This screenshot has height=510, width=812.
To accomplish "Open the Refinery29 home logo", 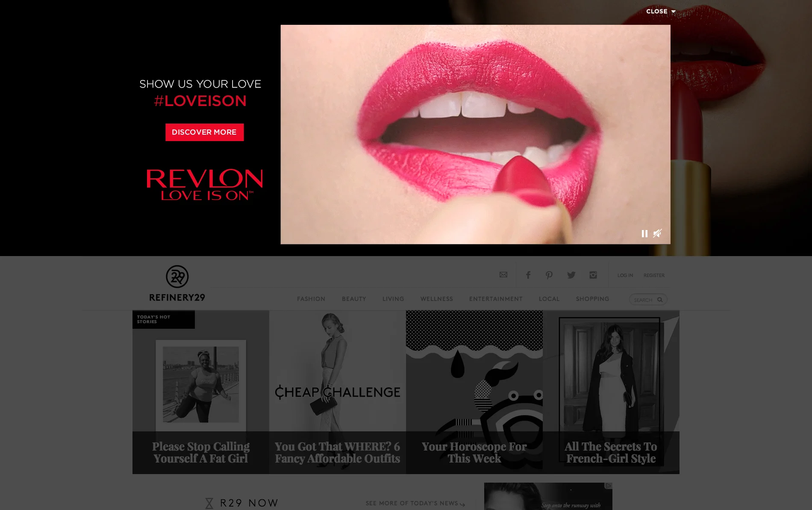I will [x=177, y=283].
